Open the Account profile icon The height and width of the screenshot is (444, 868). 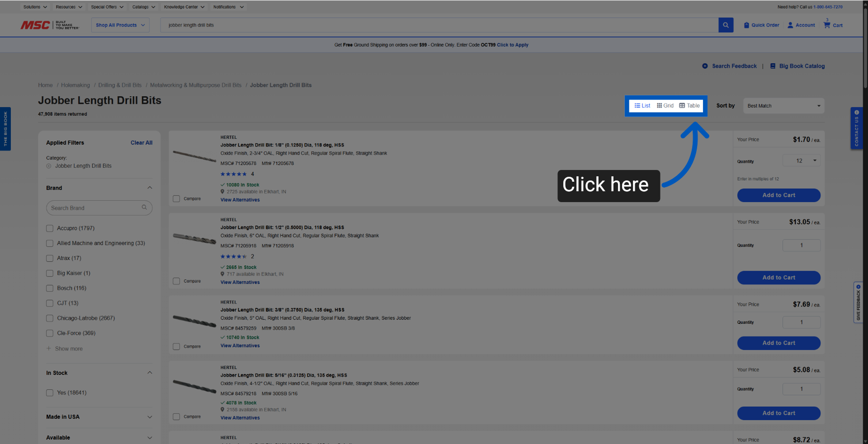coord(790,25)
